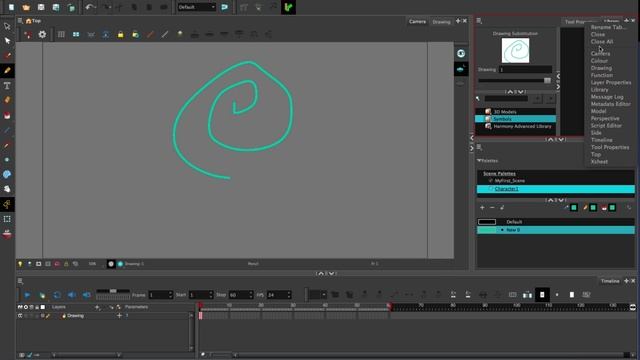Image resolution: width=640 pixels, height=360 pixels.
Task: Click the remove colour minus button
Action: click(492, 208)
